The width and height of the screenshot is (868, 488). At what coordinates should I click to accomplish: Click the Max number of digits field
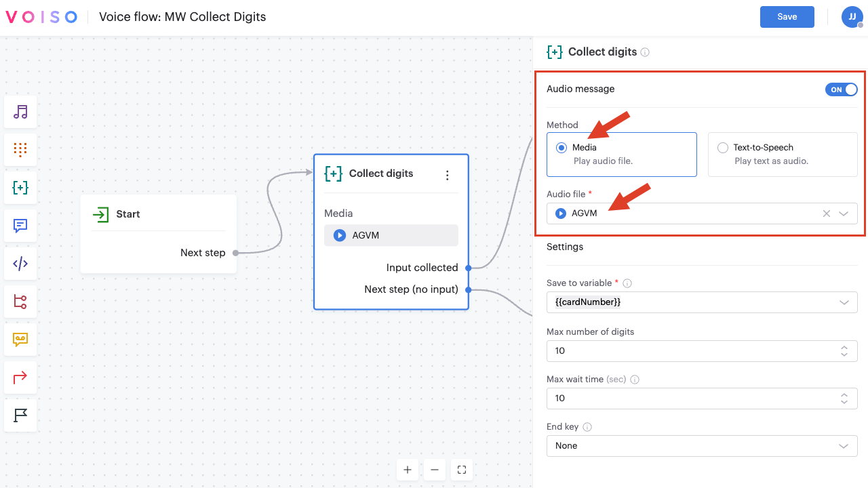pos(702,351)
